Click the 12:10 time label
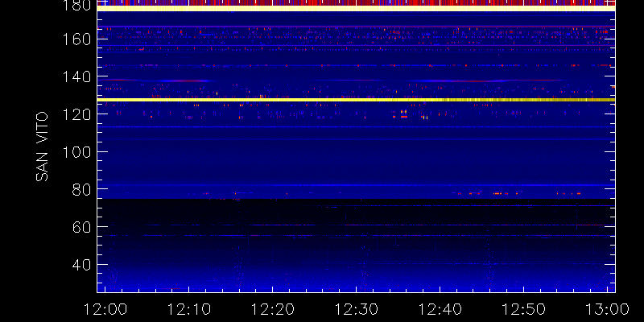The image size is (644, 322). [x=188, y=309]
